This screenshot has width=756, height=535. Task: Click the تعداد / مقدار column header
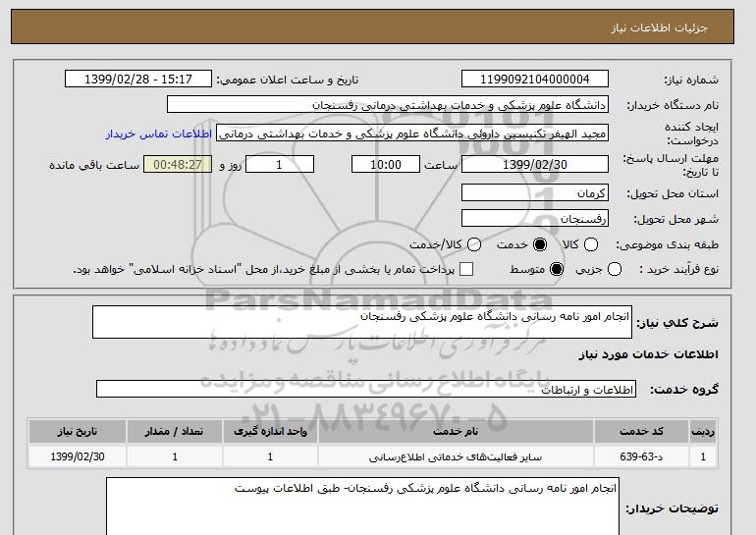175,431
